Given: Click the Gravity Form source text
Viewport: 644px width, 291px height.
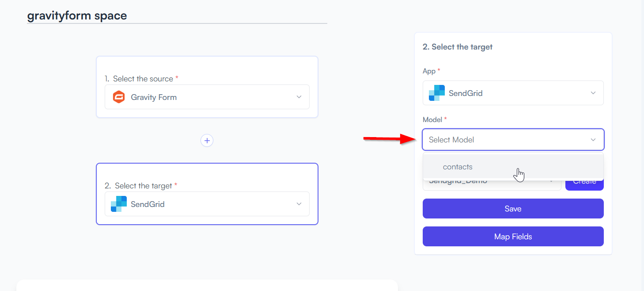Looking at the screenshot, I should point(154,97).
